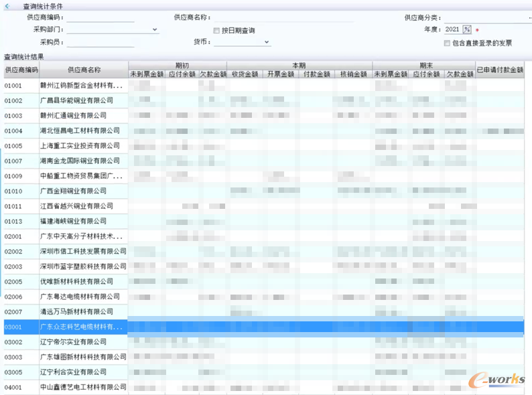This screenshot has width=532, height=395.
Task: Click the 收货金额 column header
Action: click(x=245, y=74)
